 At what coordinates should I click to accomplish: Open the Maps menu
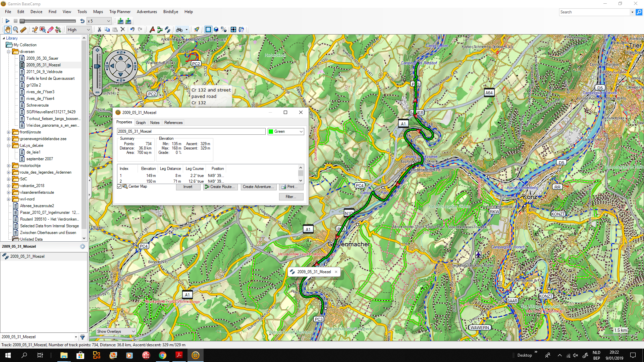coord(98,12)
